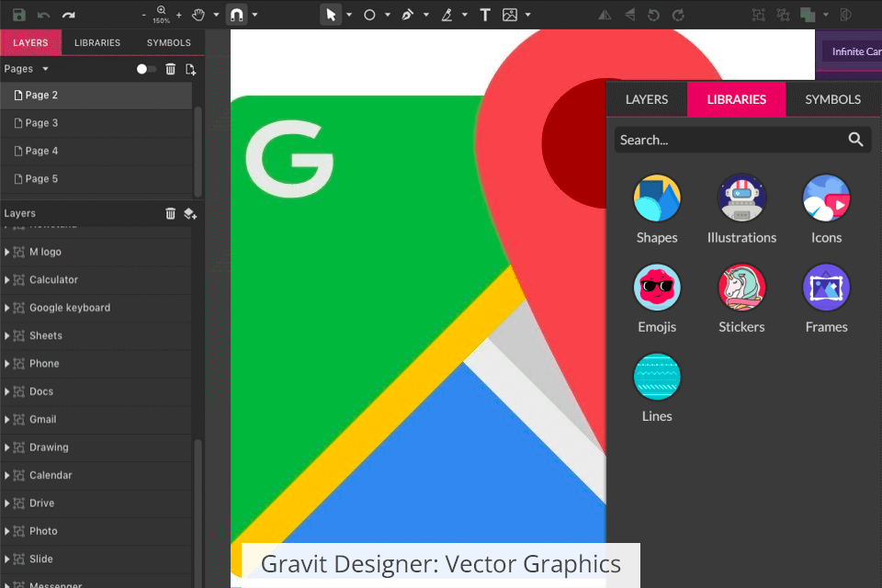This screenshot has width=882, height=588.
Task: Click the 150% zoom magnifier
Action: point(162,14)
